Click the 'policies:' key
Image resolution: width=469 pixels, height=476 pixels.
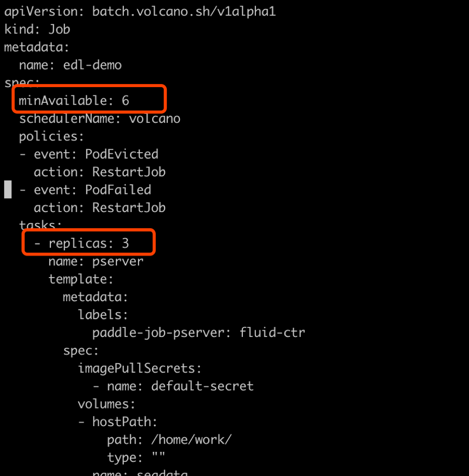tap(51, 137)
